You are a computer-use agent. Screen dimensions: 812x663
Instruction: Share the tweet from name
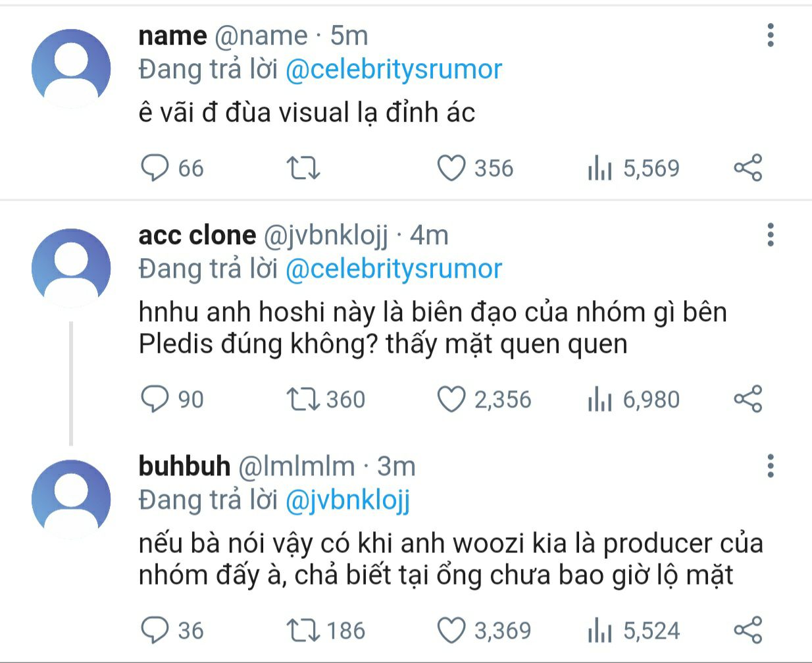[748, 168]
